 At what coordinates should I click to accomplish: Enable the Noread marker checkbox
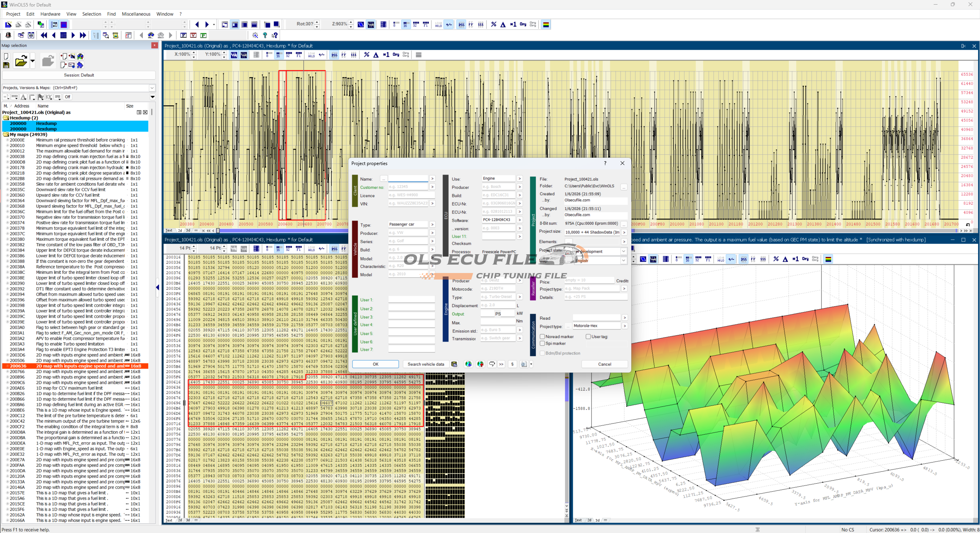[542, 337]
